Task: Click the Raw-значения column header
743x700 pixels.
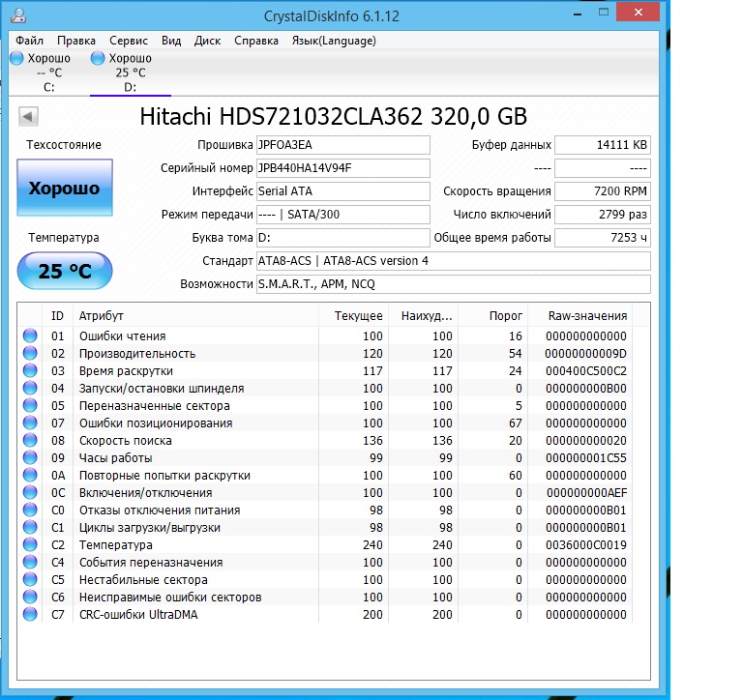Action: click(x=587, y=316)
